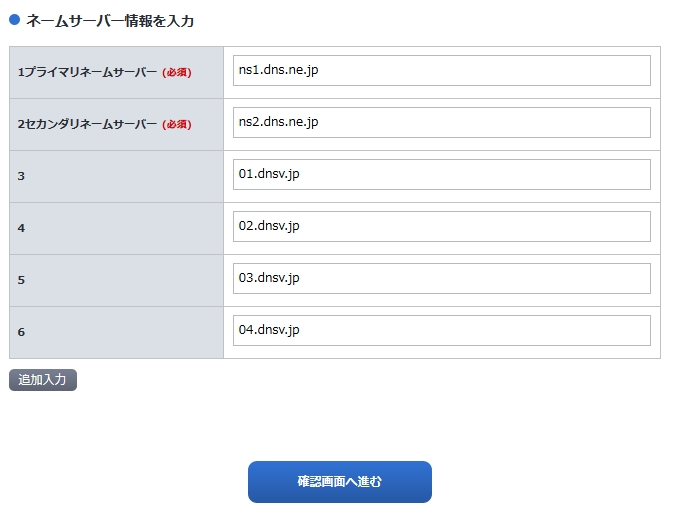This screenshot has height=532, width=681.
Task: Proceed with the 確認画面へ進む button
Action: (x=339, y=482)
